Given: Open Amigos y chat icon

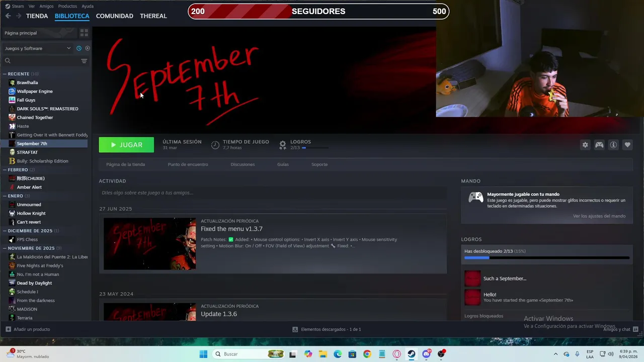Looking at the screenshot, I should tap(635, 329).
